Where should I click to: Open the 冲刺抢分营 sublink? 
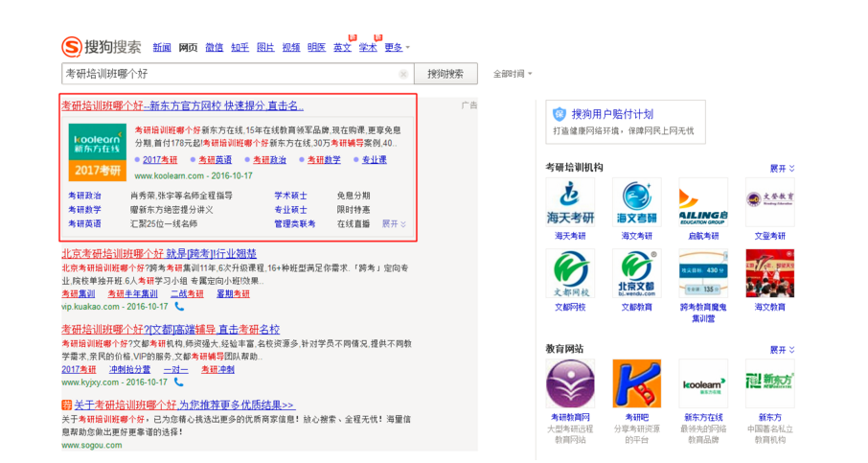click(129, 369)
